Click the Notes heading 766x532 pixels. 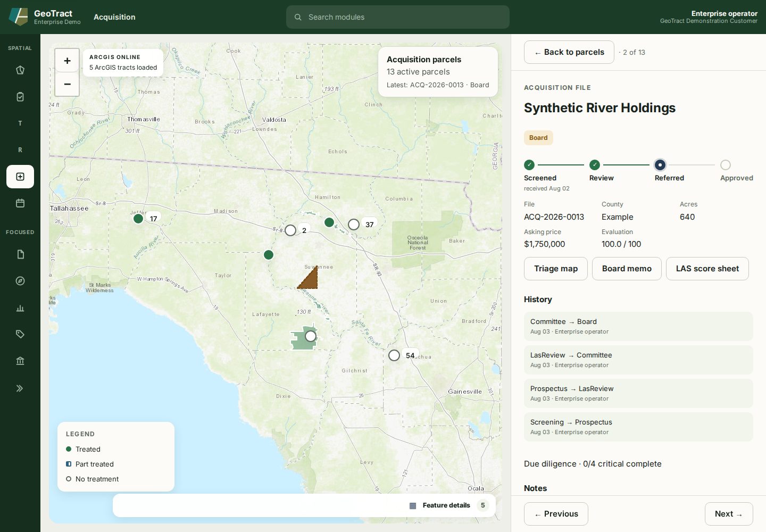[x=535, y=488]
